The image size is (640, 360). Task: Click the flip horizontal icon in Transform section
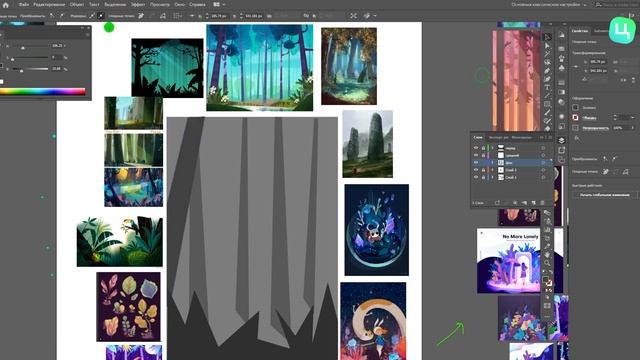click(623, 80)
